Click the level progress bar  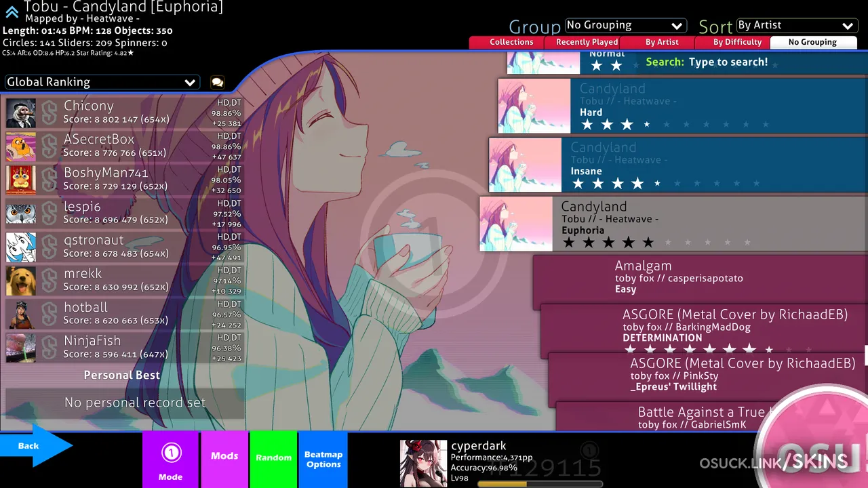click(540, 484)
